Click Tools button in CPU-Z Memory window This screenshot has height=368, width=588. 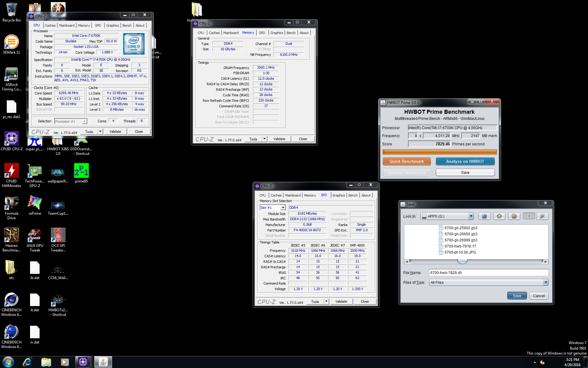pyautogui.click(x=253, y=139)
